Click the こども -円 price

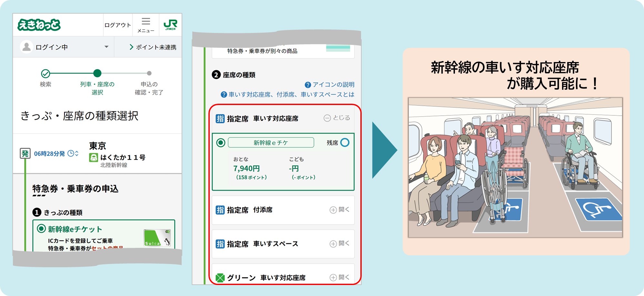pos(294,168)
